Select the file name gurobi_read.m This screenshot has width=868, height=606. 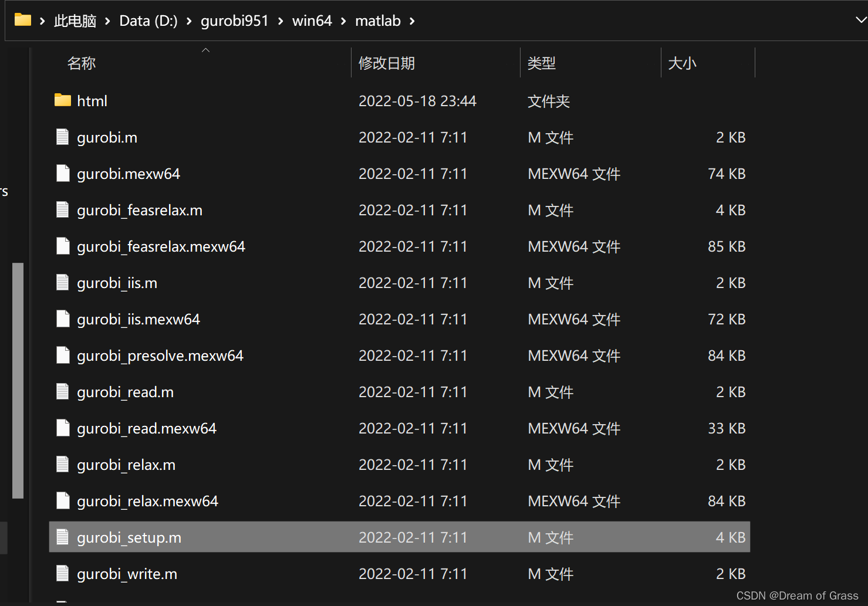(126, 392)
